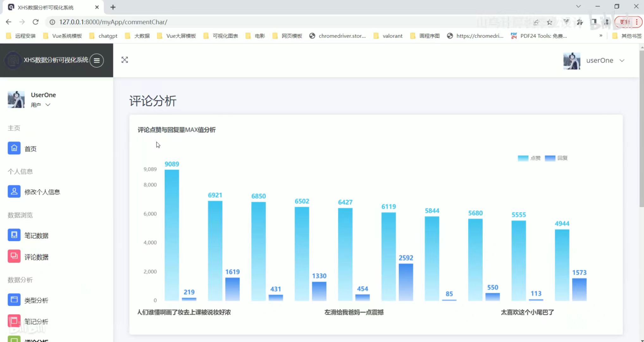Collapse the sidebar with the hamburger button
This screenshot has width=644, height=342.
[x=97, y=60]
